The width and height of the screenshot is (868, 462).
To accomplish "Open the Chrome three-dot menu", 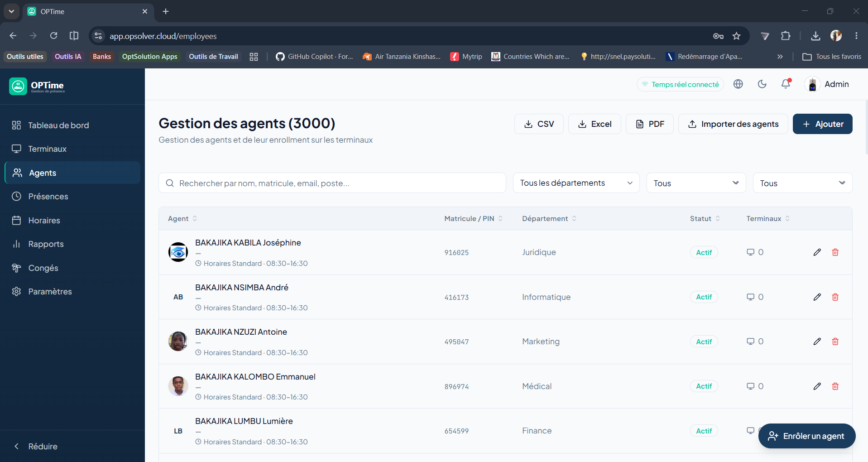I will [x=856, y=36].
